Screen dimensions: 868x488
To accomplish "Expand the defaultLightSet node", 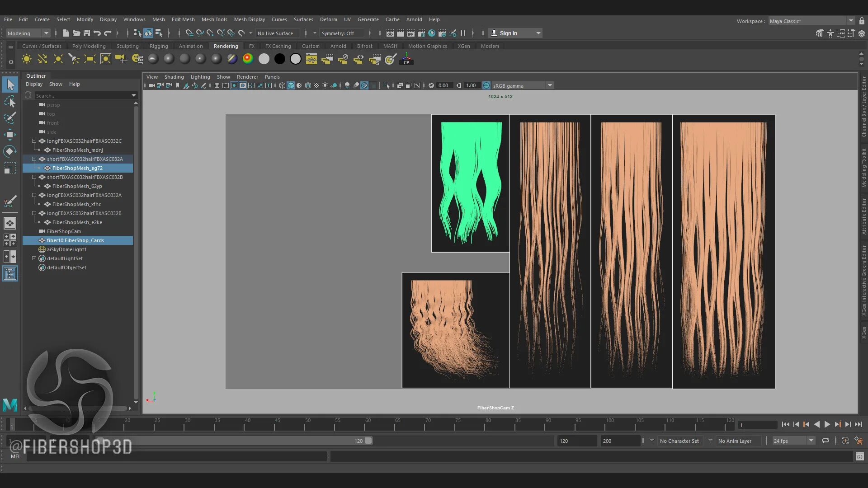I will click(34, 258).
